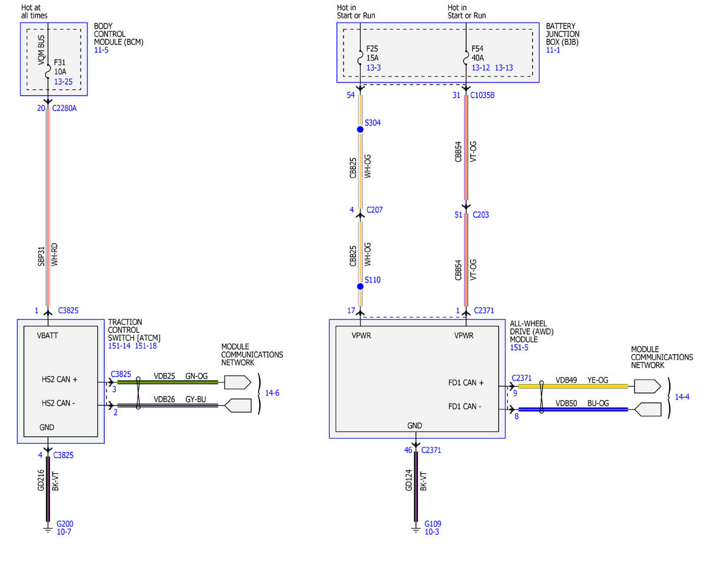Click the off-page arrow on the BU-OG wire
The image size is (728, 562).
point(648,410)
